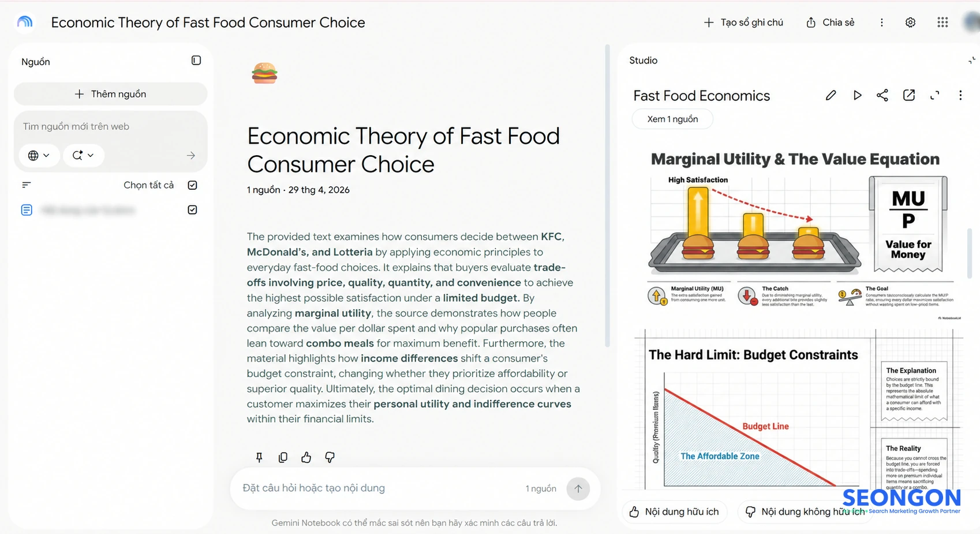
Task: Open the top bar three-dot options menu
Action: click(x=881, y=22)
